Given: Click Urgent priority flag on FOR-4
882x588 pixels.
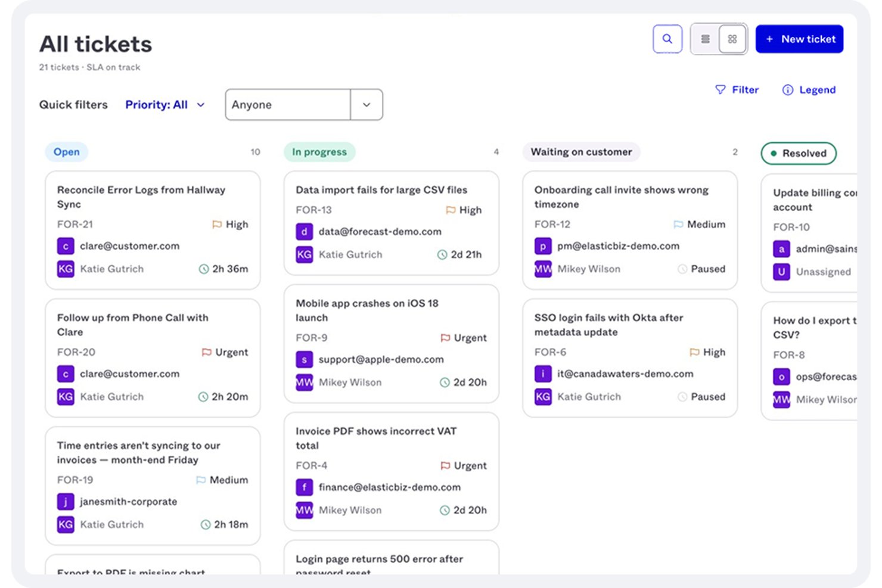Looking at the screenshot, I should 445,466.
